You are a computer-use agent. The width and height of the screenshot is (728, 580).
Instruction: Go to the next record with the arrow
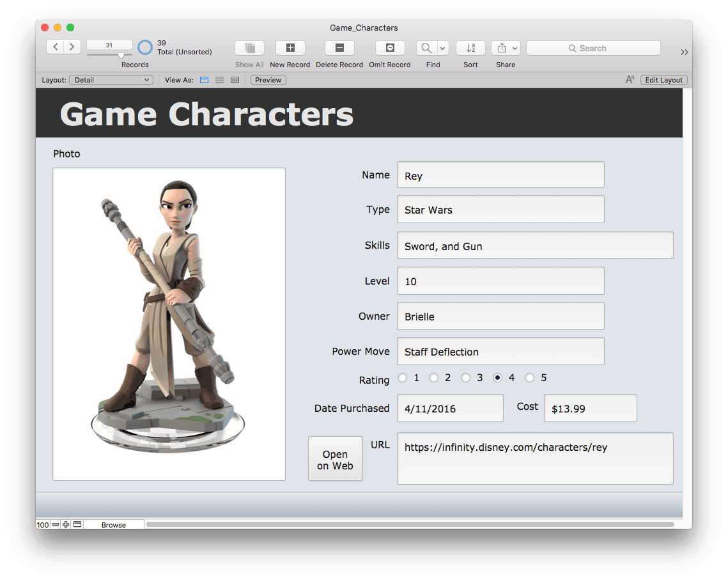pos(72,47)
